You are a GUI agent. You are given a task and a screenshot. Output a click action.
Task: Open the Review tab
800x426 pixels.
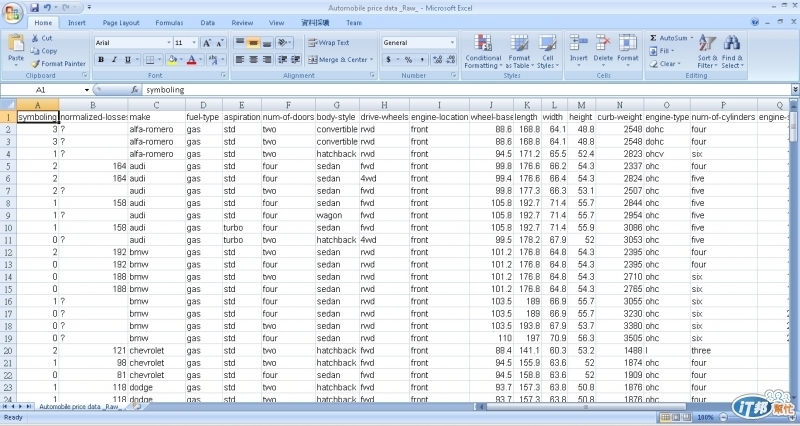(x=242, y=23)
